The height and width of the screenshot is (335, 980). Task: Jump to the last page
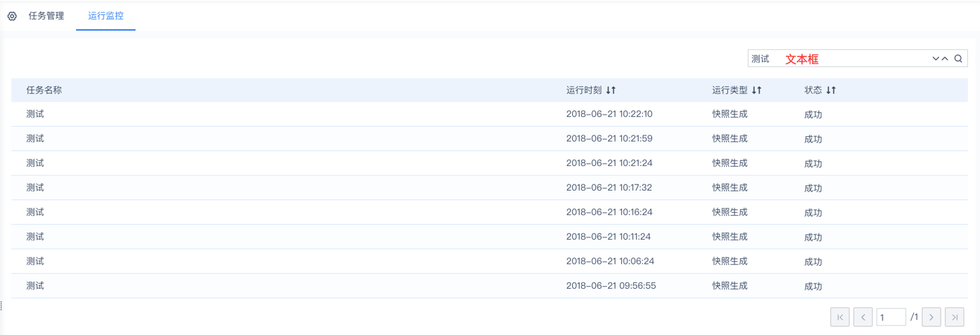(955, 317)
